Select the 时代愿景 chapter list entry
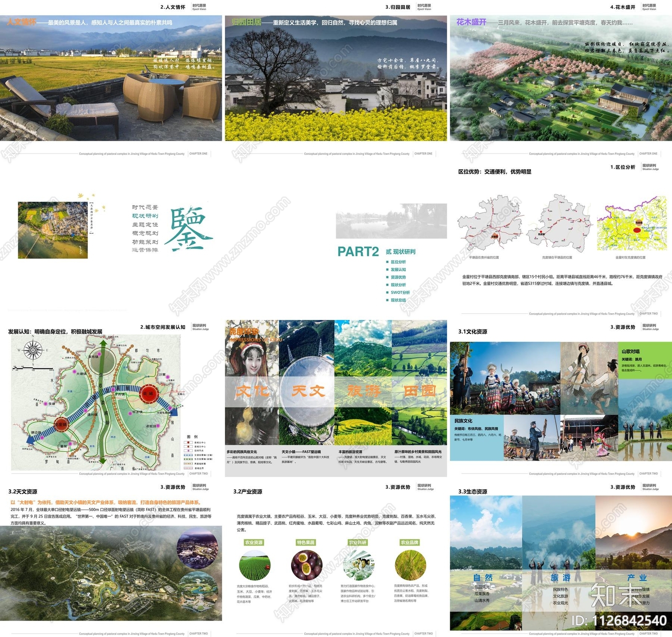 (x=145, y=207)
